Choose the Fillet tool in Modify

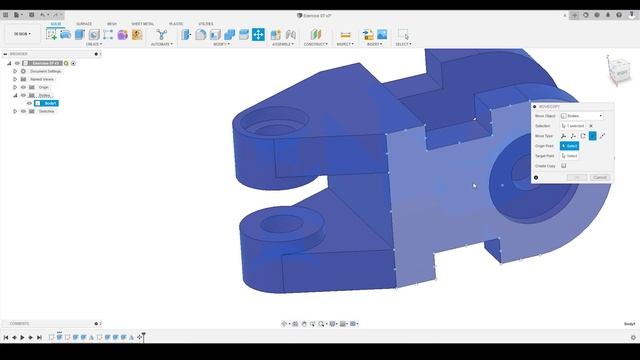[200, 35]
